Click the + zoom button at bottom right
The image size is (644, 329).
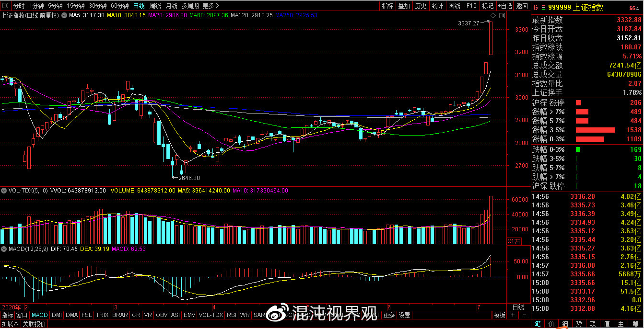[513, 315]
